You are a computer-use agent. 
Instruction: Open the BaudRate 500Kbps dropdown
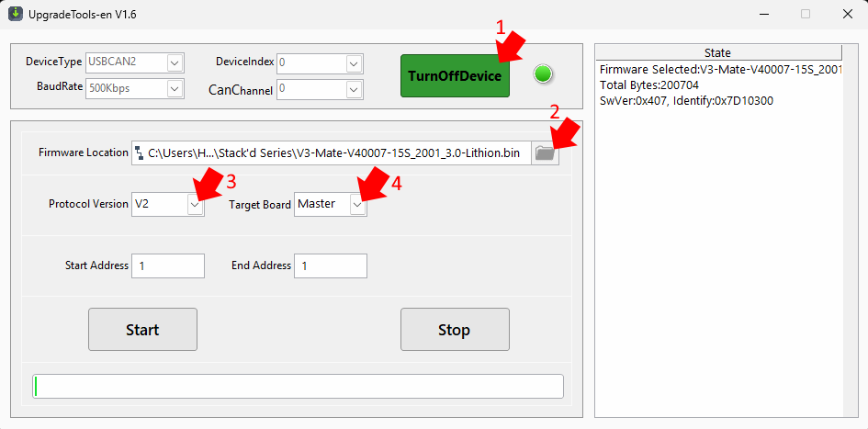pyautogui.click(x=175, y=88)
